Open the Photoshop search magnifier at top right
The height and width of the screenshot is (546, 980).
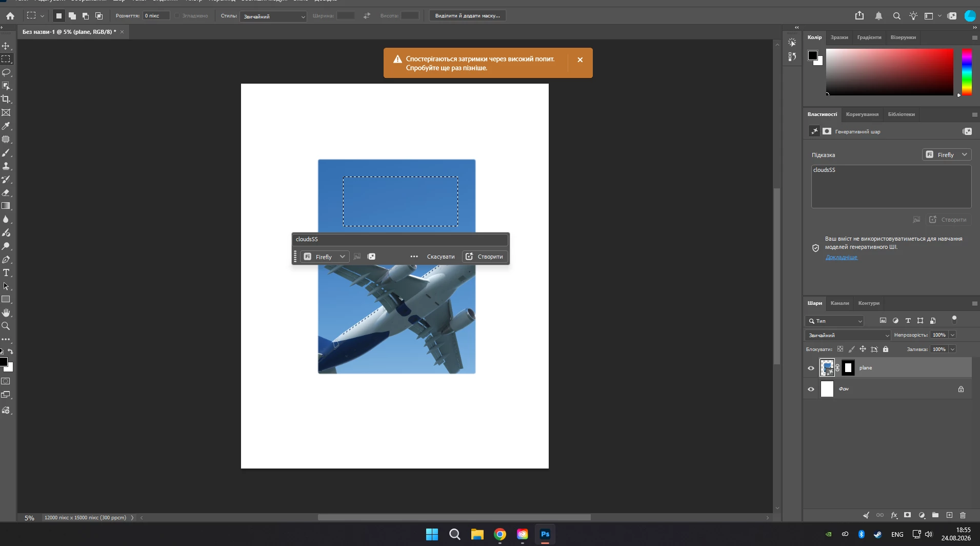[897, 16]
